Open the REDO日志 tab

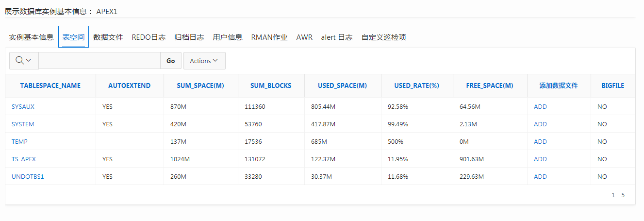click(149, 37)
